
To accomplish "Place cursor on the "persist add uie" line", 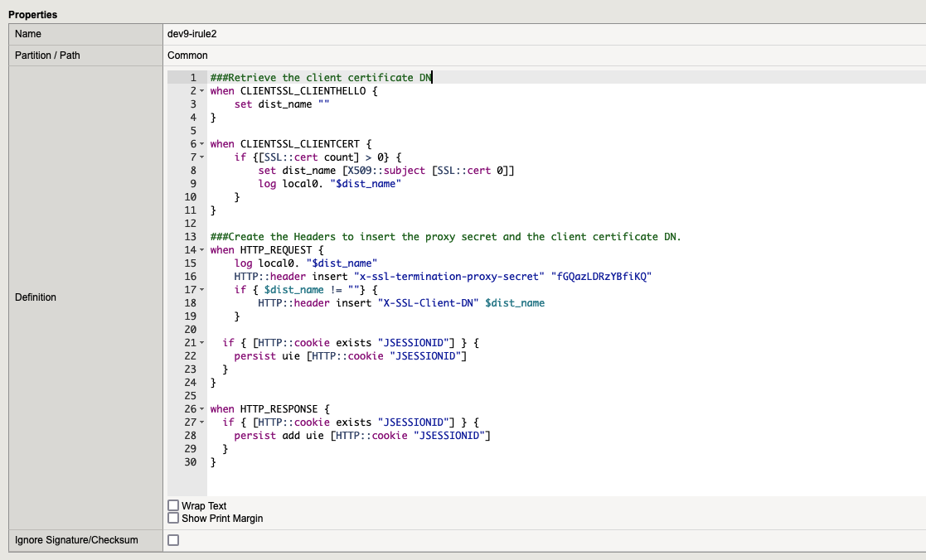I will coord(361,436).
